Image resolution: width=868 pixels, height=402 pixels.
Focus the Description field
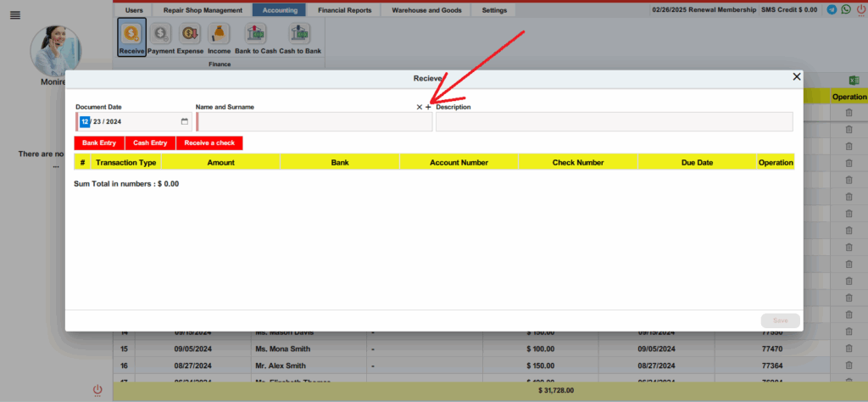[x=614, y=122]
